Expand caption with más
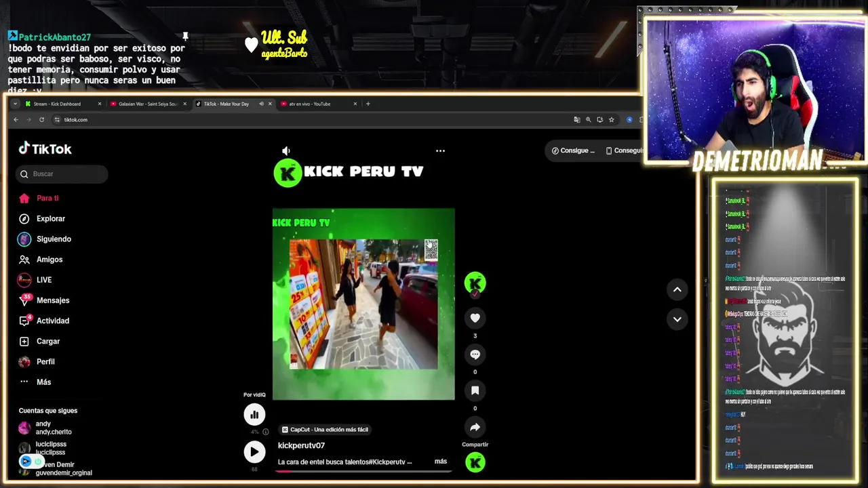 coord(441,462)
